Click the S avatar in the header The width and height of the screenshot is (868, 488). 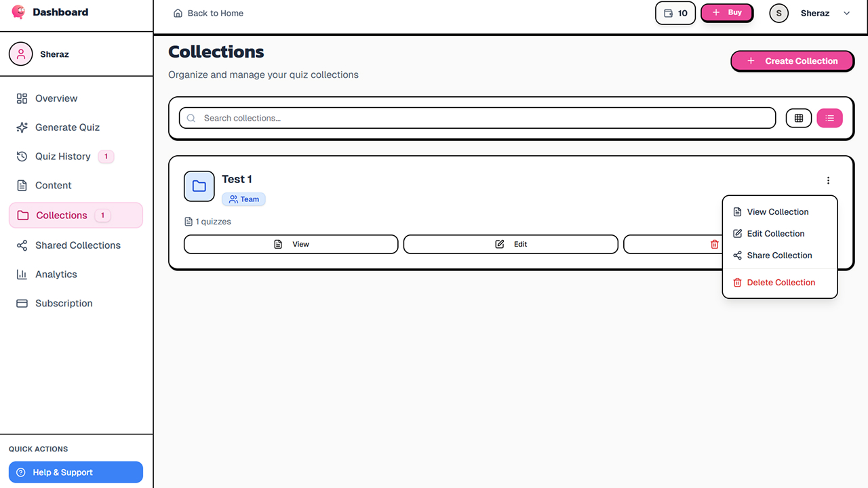(778, 13)
